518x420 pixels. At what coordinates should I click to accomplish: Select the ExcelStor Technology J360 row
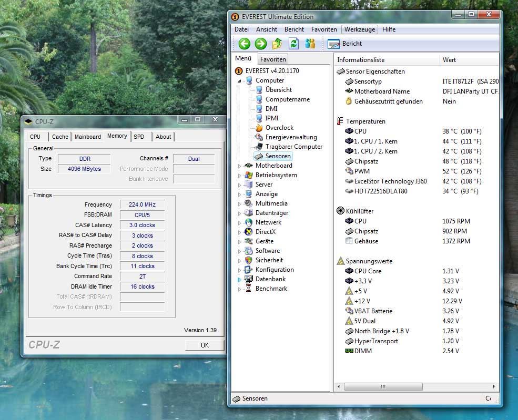click(x=417, y=181)
